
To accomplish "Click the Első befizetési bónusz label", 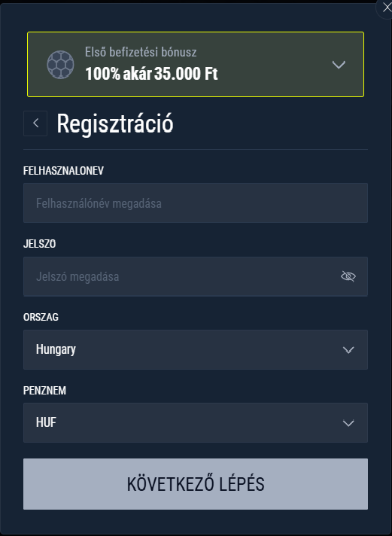I will (x=141, y=52).
